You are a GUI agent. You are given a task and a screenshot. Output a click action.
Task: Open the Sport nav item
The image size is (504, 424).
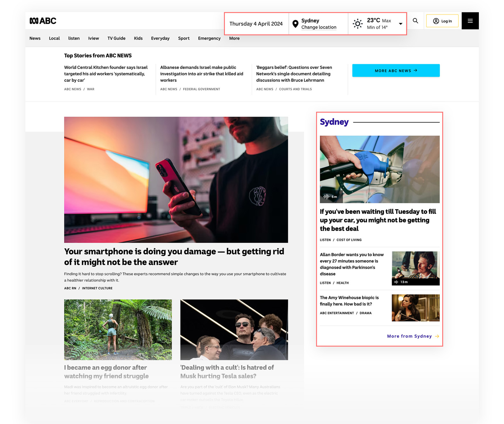[x=184, y=38]
